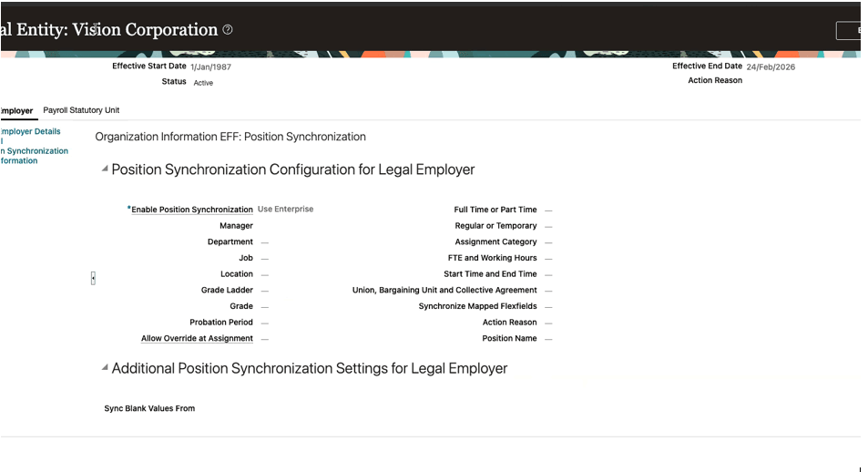Click Sync Blank Values From label

pyautogui.click(x=149, y=408)
